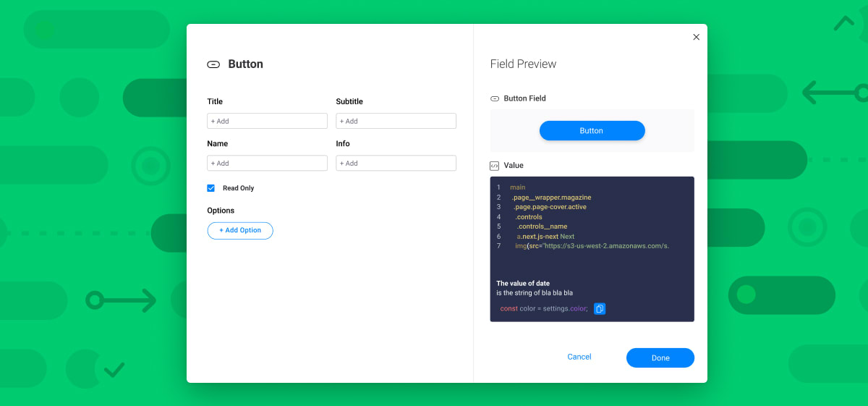This screenshot has width=868, height=406.
Task: Click into the Info input field
Action: pyautogui.click(x=396, y=163)
